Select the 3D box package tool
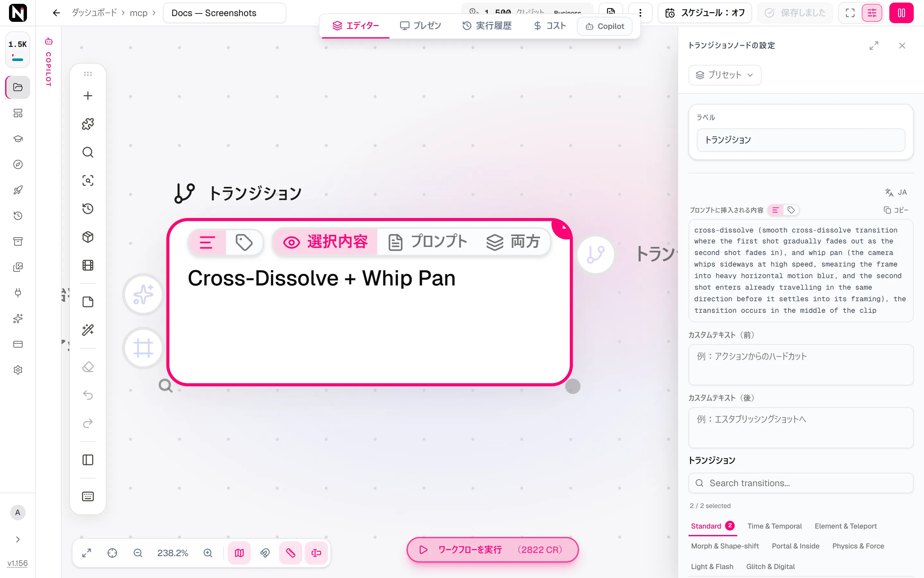The height and width of the screenshot is (578, 924). pyautogui.click(x=88, y=237)
